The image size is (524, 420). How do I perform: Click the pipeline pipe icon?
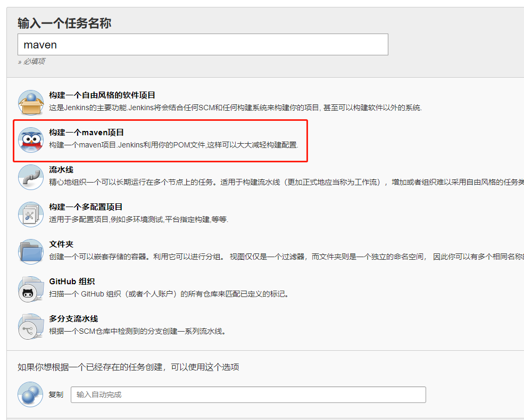pos(31,177)
